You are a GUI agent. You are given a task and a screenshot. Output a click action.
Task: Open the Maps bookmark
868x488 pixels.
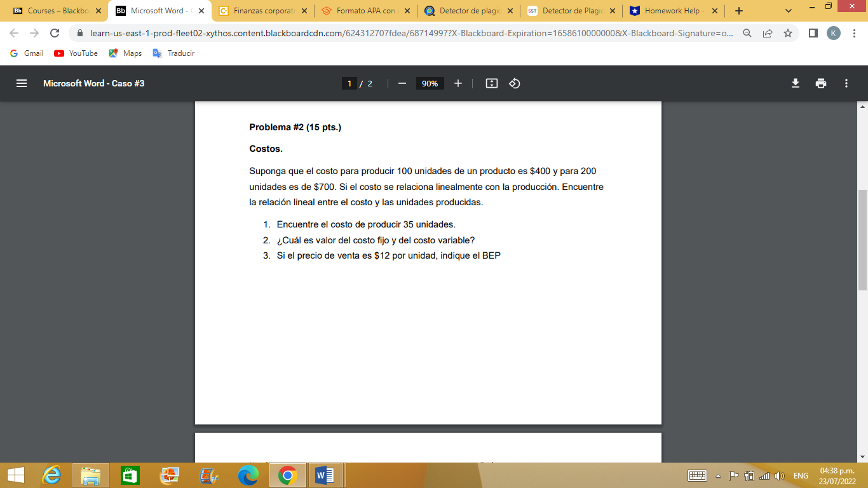(125, 53)
